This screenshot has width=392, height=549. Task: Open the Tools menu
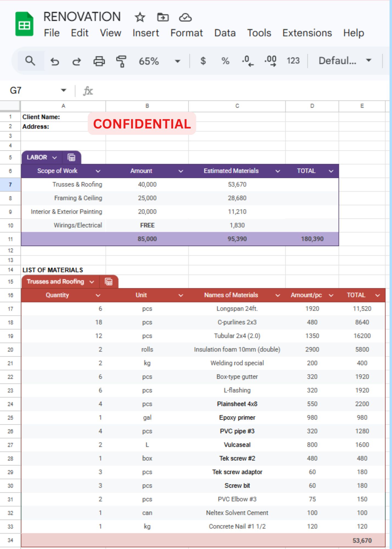(x=259, y=33)
